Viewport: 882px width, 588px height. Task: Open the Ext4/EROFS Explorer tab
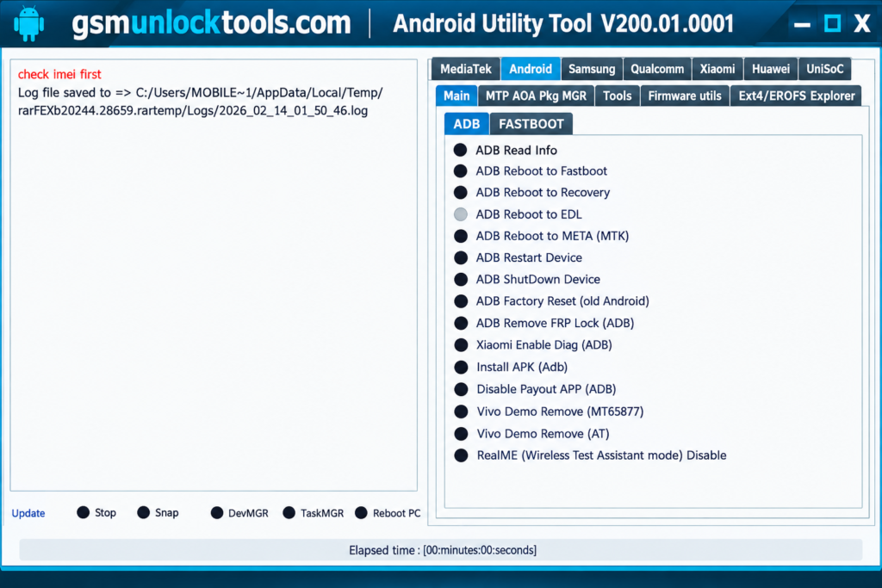click(x=796, y=96)
